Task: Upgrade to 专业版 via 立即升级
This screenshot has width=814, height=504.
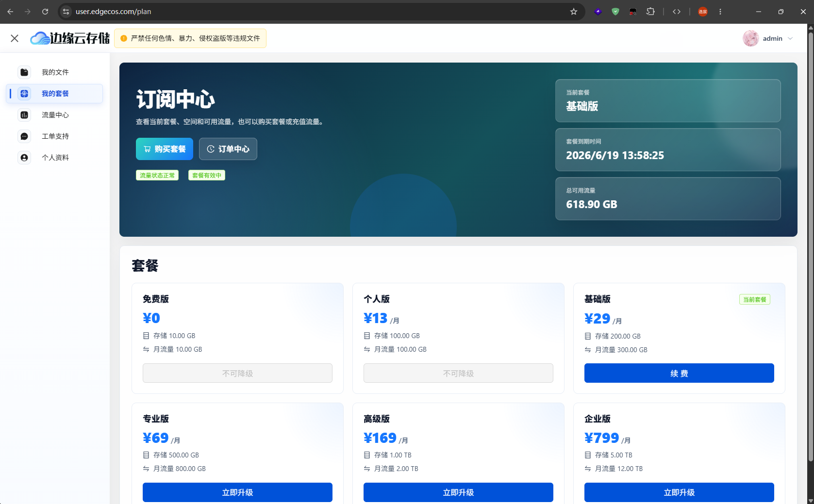Action: pyautogui.click(x=237, y=492)
